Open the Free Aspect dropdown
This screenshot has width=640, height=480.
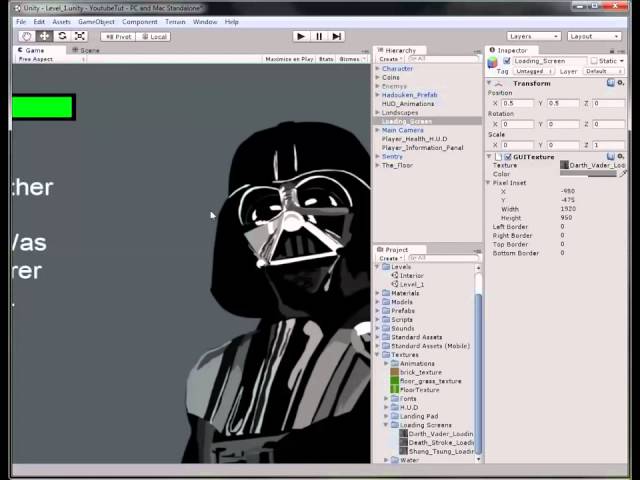51,59
